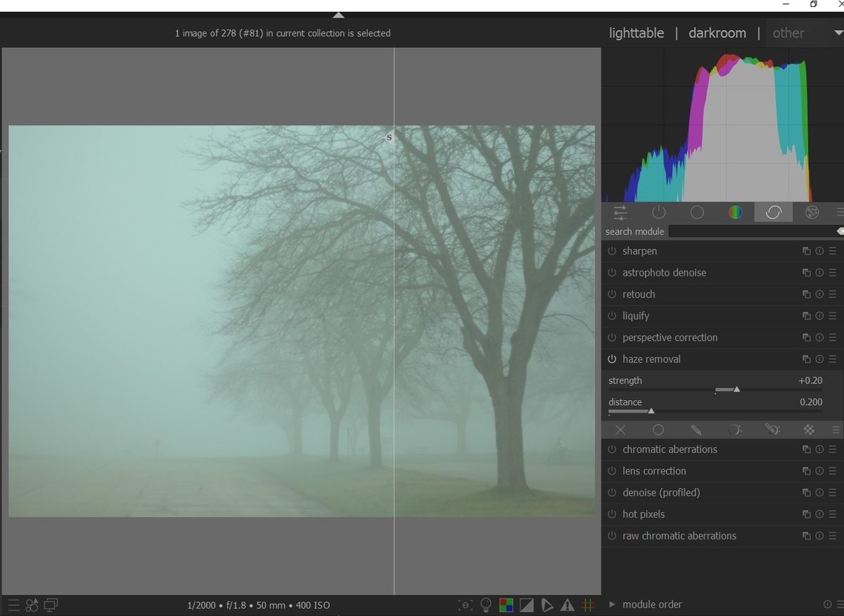
Task: Toggle color assessment lightbulb
Action: (x=485, y=605)
